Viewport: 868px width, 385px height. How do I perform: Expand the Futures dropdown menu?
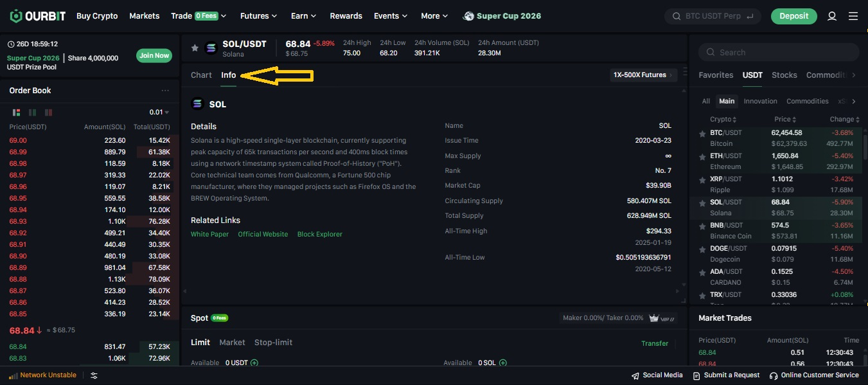(x=258, y=16)
